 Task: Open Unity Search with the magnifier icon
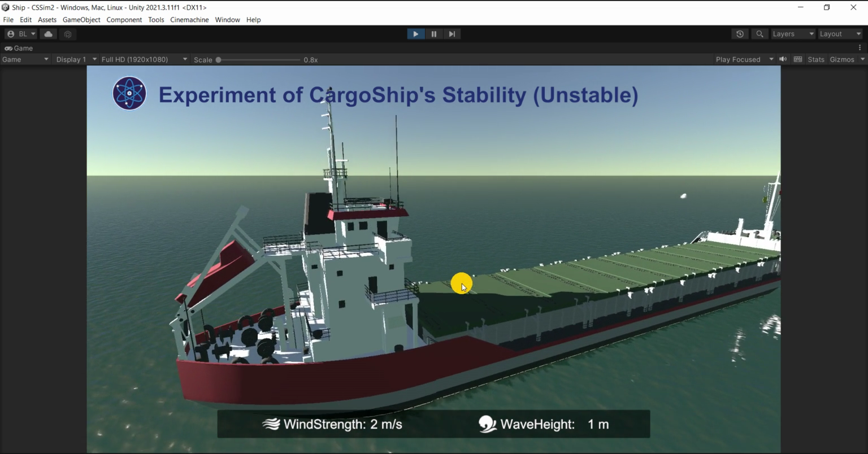759,34
